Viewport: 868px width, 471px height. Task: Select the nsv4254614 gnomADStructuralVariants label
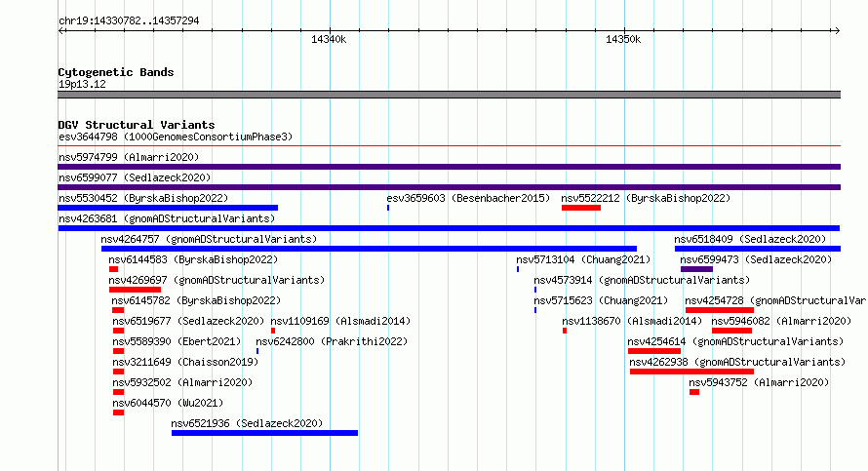tap(735, 341)
